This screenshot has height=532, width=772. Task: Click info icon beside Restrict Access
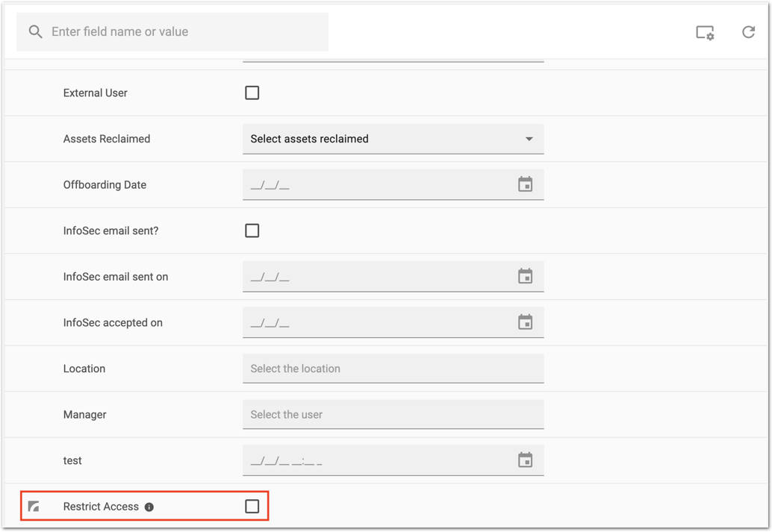click(x=149, y=507)
